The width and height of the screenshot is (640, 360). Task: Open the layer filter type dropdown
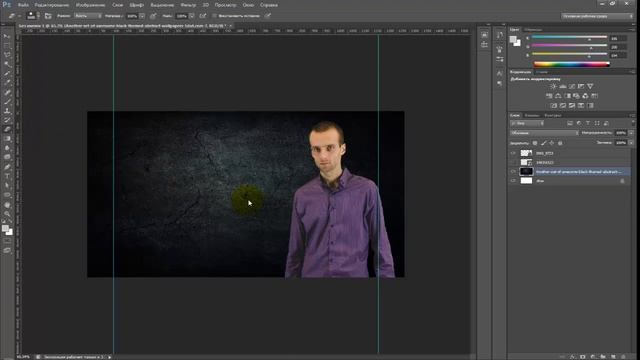pos(527,123)
